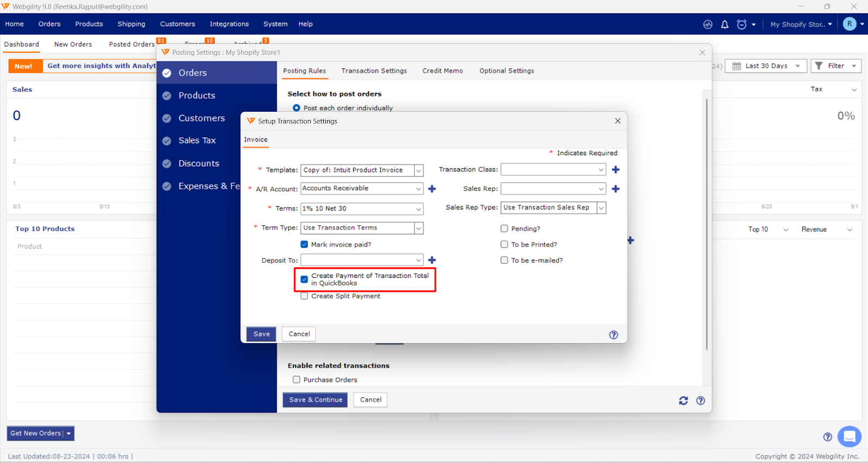This screenshot has width=868, height=463.
Task: Open help icon beside Posting Settings refresh
Action: tap(700, 401)
